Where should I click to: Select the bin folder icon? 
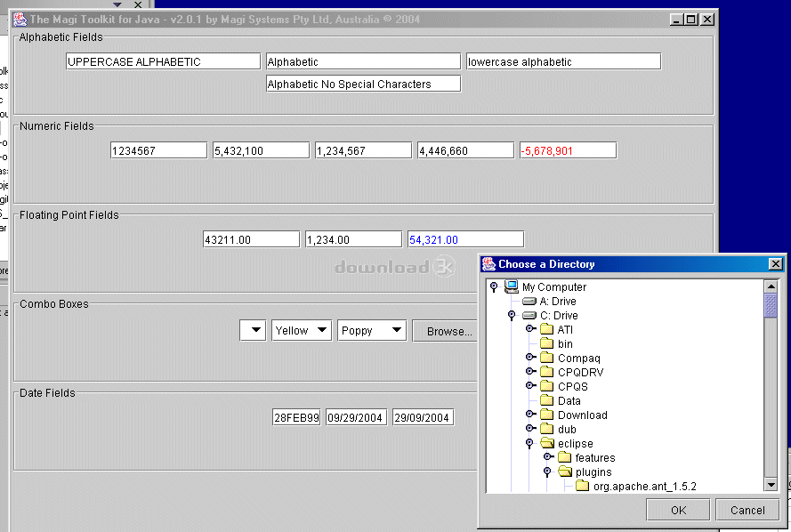546,344
